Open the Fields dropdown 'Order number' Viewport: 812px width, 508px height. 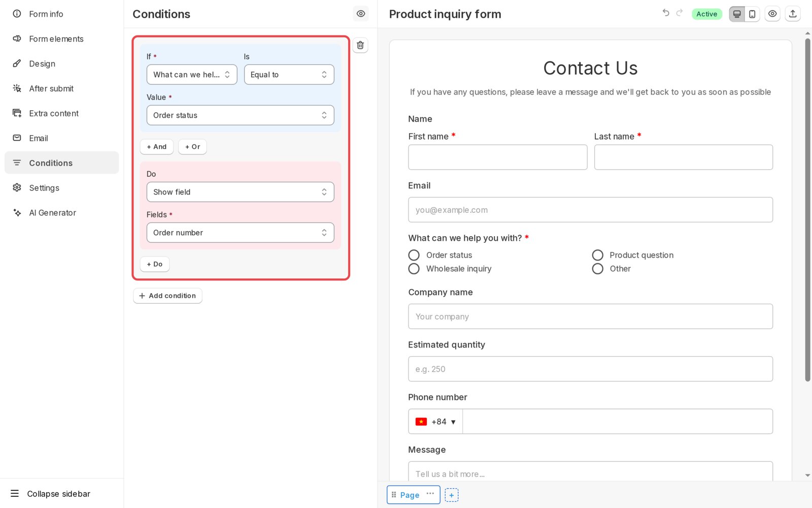pos(240,233)
